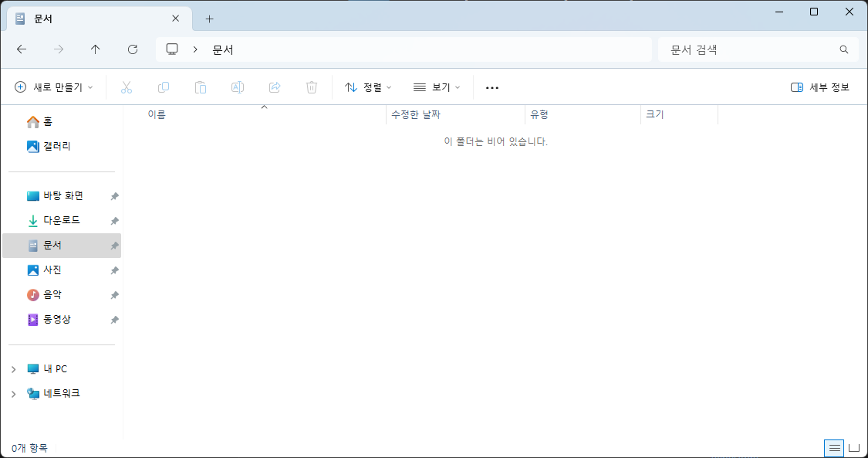Expand the 네트워크 tree node
The width and height of the screenshot is (868, 458).
pyautogui.click(x=14, y=394)
